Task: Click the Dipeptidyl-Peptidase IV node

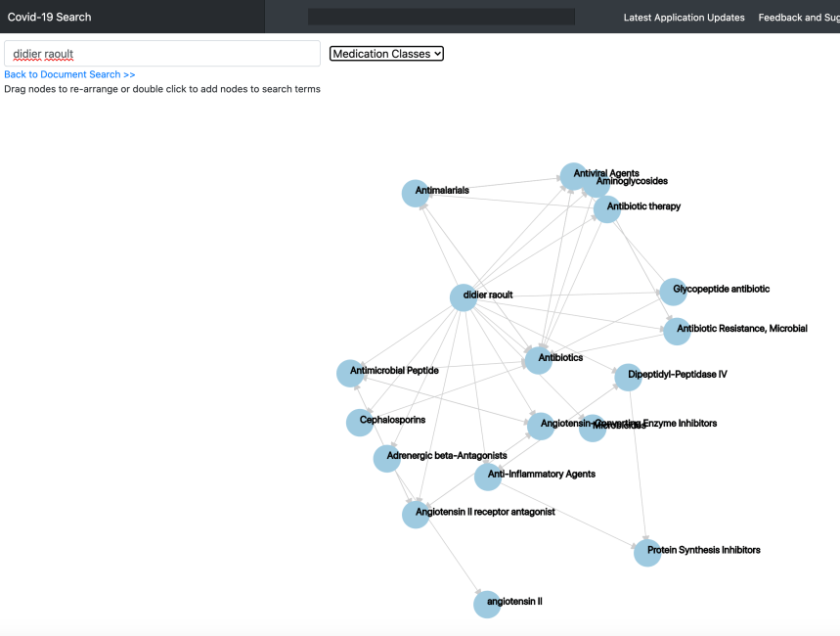Action: (x=628, y=377)
